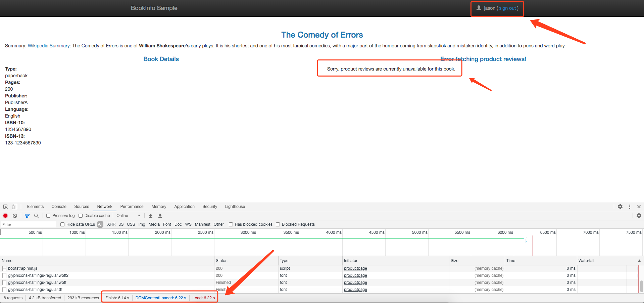Stop recording network log

[5, 216]
